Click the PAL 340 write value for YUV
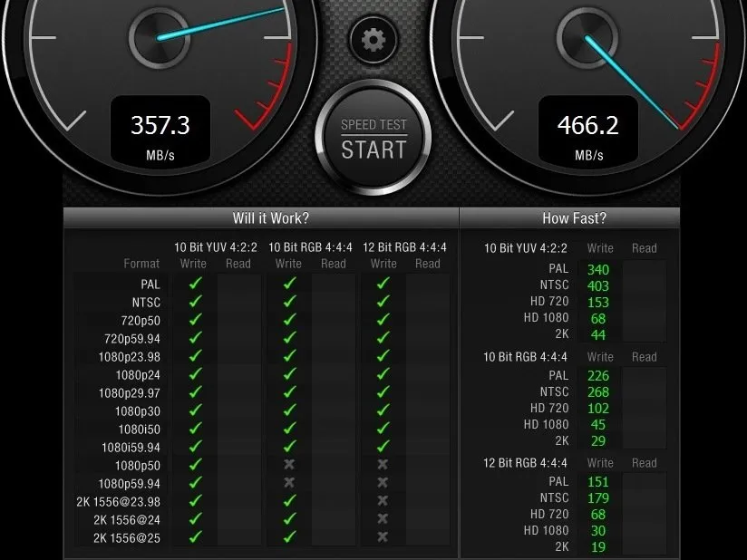The height and width of the screenshot is (560, 747). click(x=598, y=269)
